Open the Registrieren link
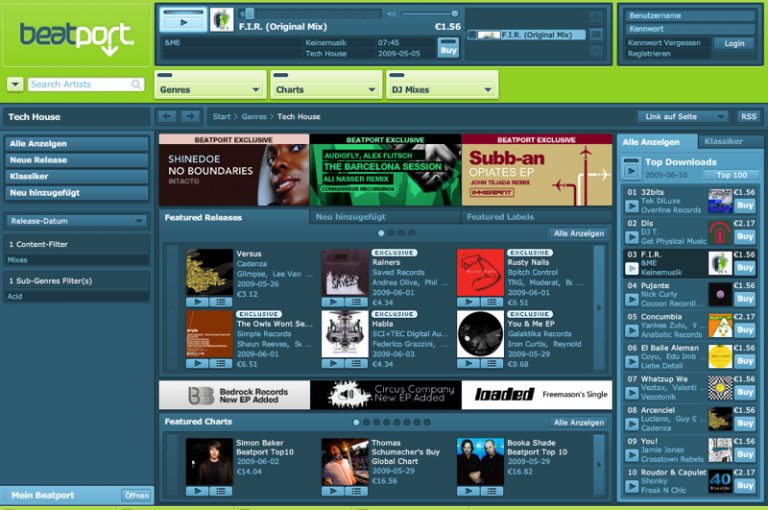This screenshot has height=510, width=768. (x=649, y=54)
